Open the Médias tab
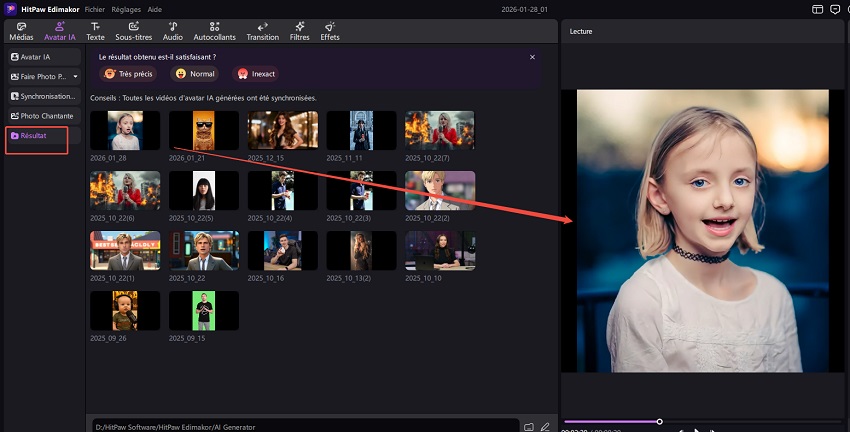The width and height of the screenshot is (850, 432). 20,31
